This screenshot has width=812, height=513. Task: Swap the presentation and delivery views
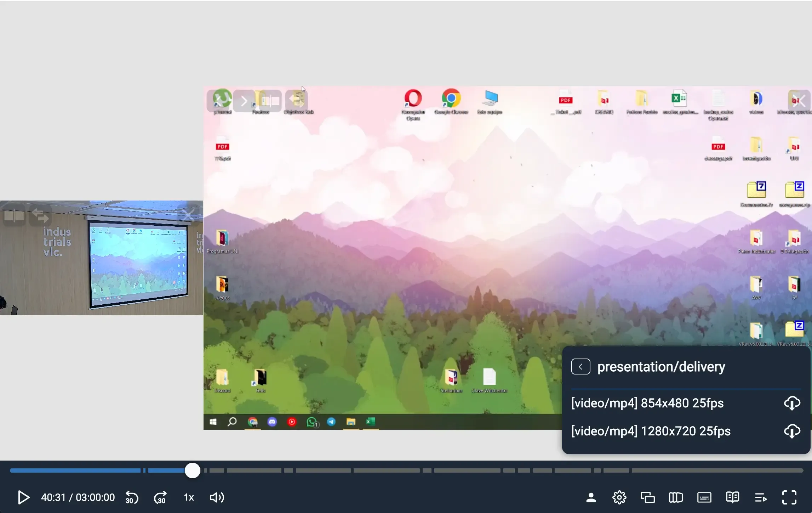click(647, 497)
